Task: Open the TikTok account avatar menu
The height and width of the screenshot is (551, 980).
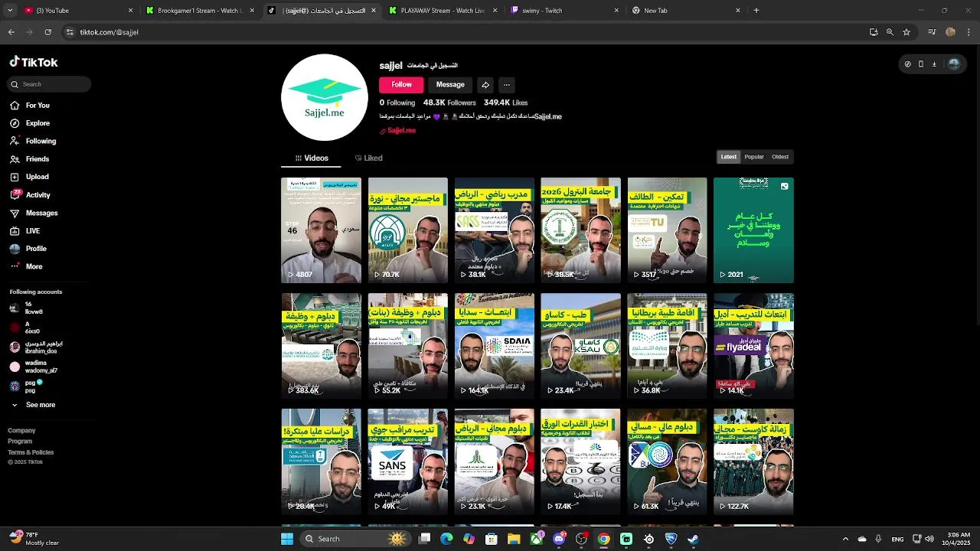Action: point(954,64)
